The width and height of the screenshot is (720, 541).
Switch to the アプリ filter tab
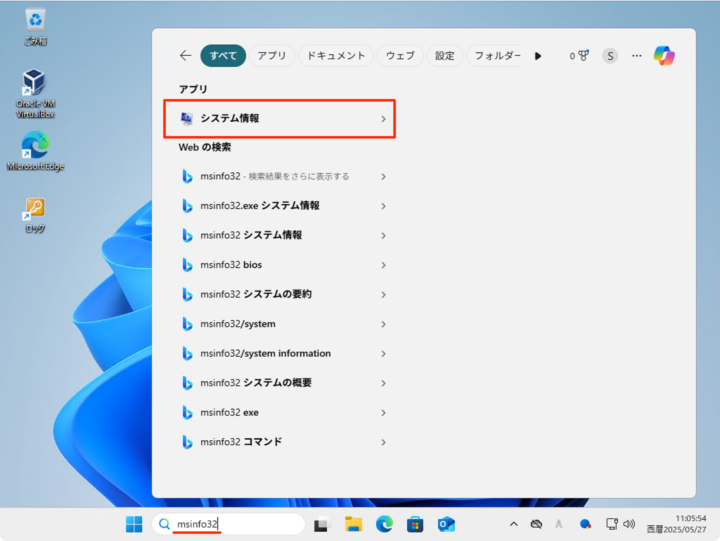tap(272, 56)
